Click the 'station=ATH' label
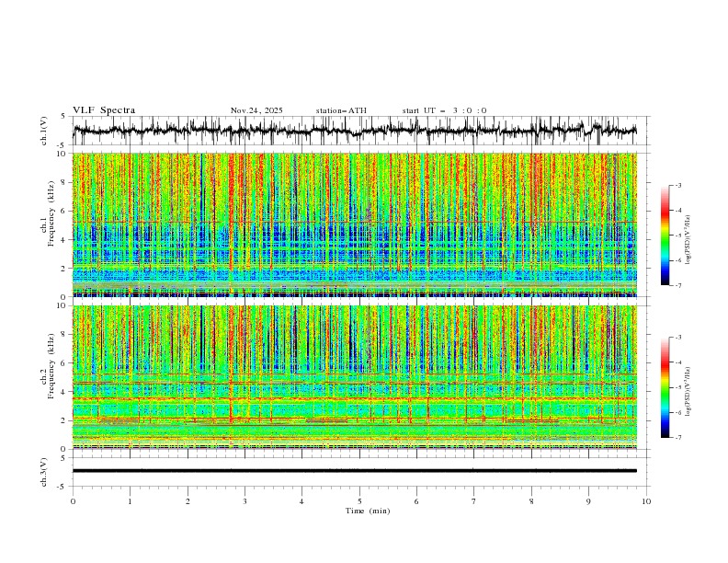Viewport: 728px width, 563px height. [x=341, y=110]
